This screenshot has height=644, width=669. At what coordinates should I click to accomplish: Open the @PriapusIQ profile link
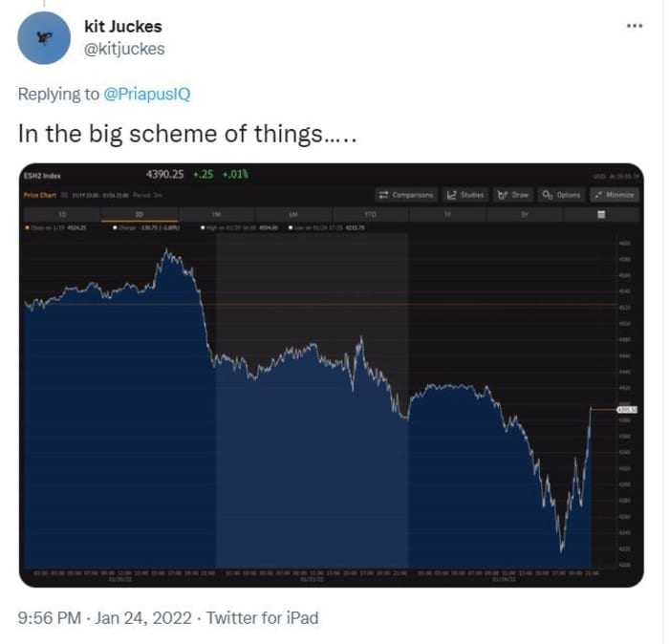coord(147,94)
